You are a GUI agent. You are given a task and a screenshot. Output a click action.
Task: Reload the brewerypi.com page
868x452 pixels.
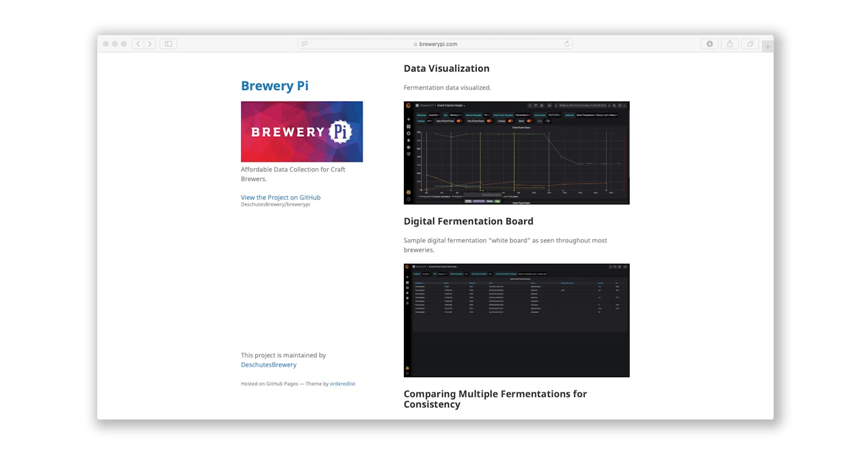pyautogui.click(x=567, y=44)
